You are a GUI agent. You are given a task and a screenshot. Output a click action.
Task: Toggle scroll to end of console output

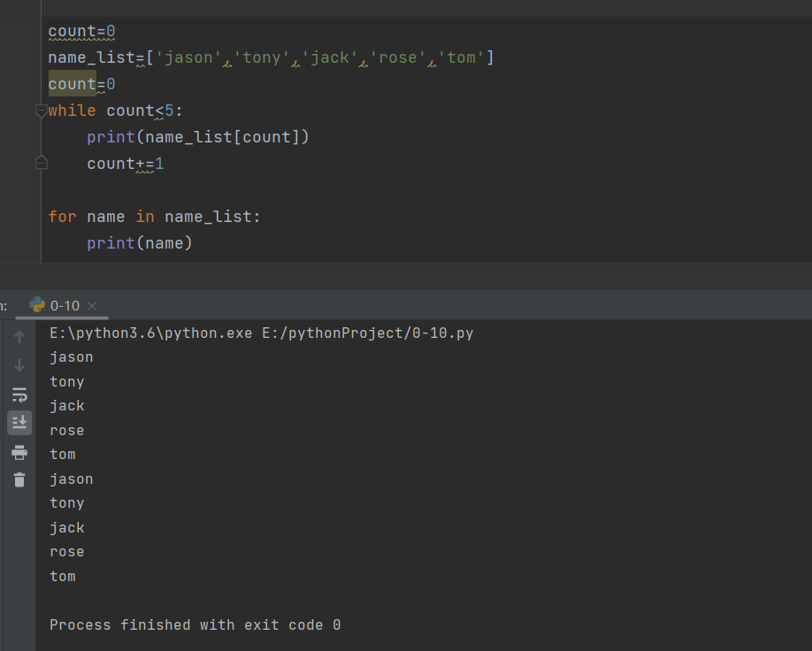pos(19,423)
